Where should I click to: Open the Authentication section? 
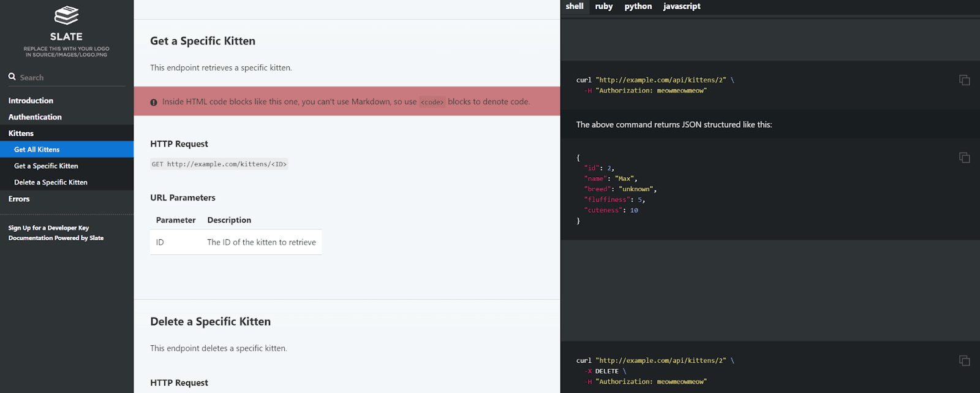35,117
